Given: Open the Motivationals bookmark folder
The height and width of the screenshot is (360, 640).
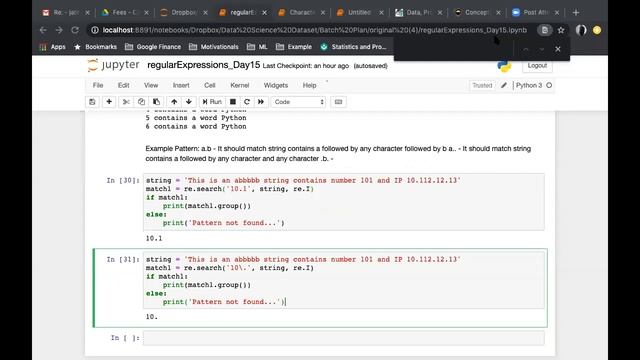Looking at the screenshot, I should (x=214, y=47).
